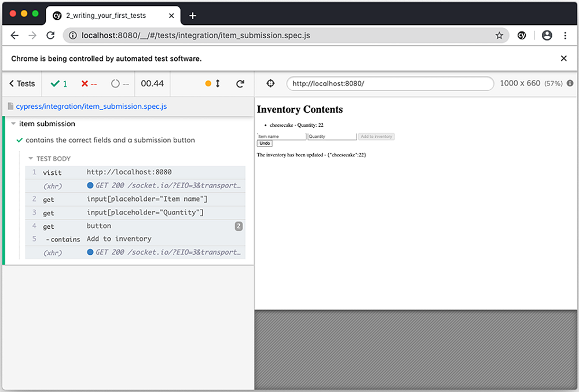Open the Cypress extension icon in toolbar

point(522,35)
